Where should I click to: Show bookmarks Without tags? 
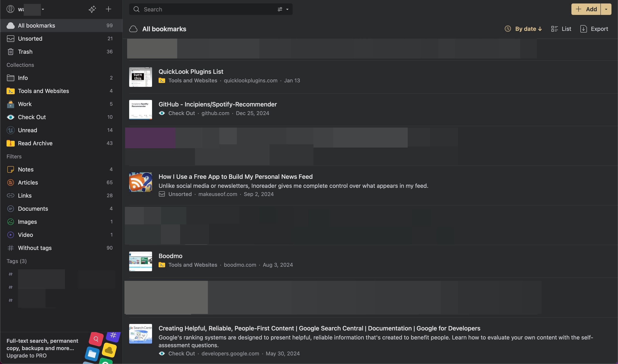pos(35,248)
